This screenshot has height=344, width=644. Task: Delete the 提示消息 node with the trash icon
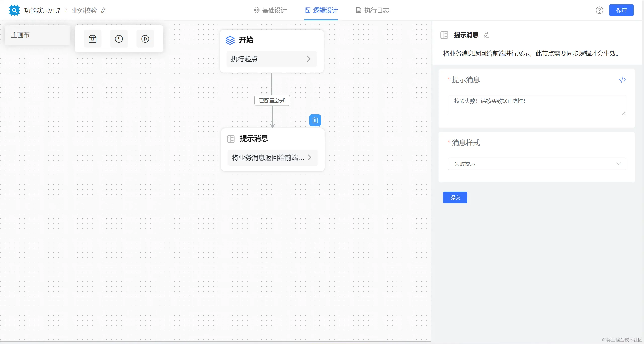tap(315, 120)
